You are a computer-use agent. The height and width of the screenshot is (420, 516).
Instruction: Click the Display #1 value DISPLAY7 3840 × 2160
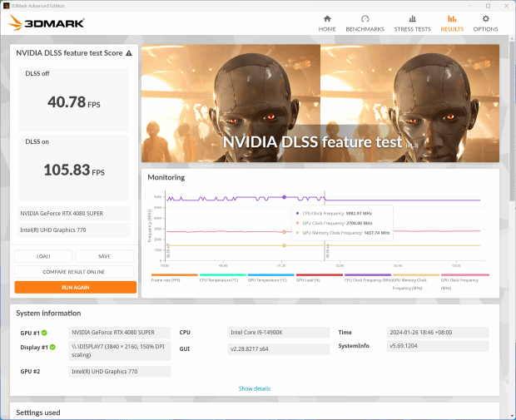tap(120, 351)
